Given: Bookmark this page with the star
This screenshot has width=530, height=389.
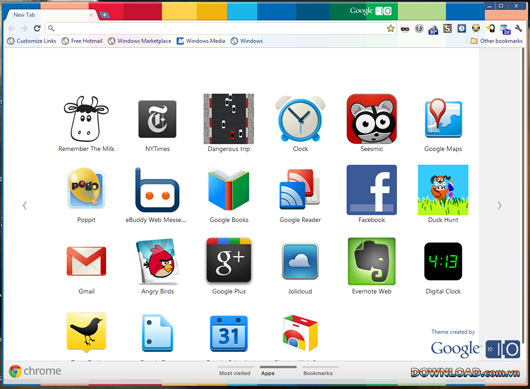Looking at the screenshot, I should (x=390, y=28).
